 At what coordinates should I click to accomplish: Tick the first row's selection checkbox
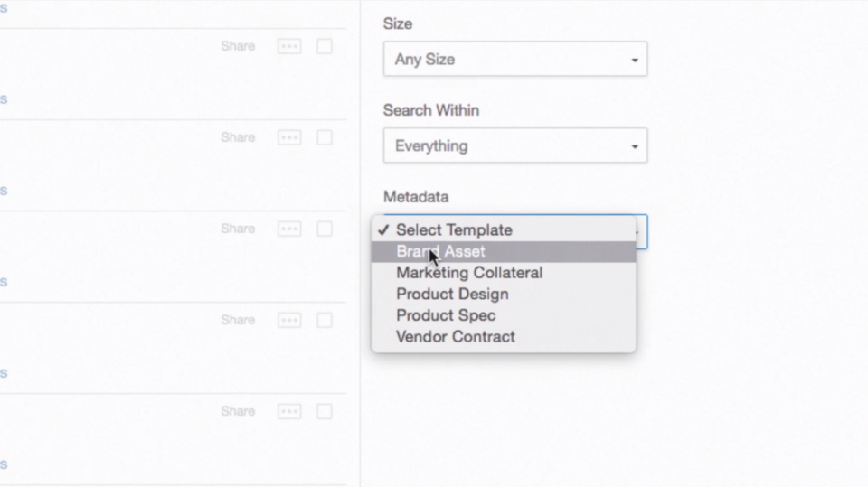[x=325, y=46]
